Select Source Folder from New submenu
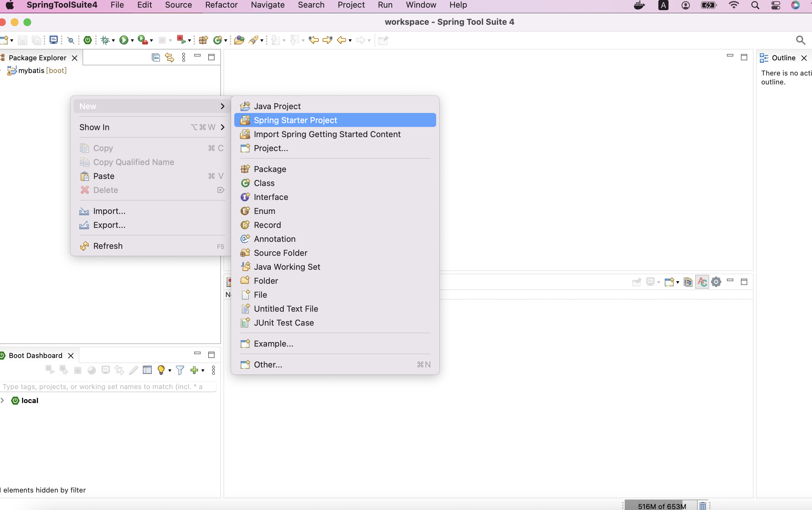Image resolution: width=812 pixels, height=510 pixels. click(x=335, y=253)
